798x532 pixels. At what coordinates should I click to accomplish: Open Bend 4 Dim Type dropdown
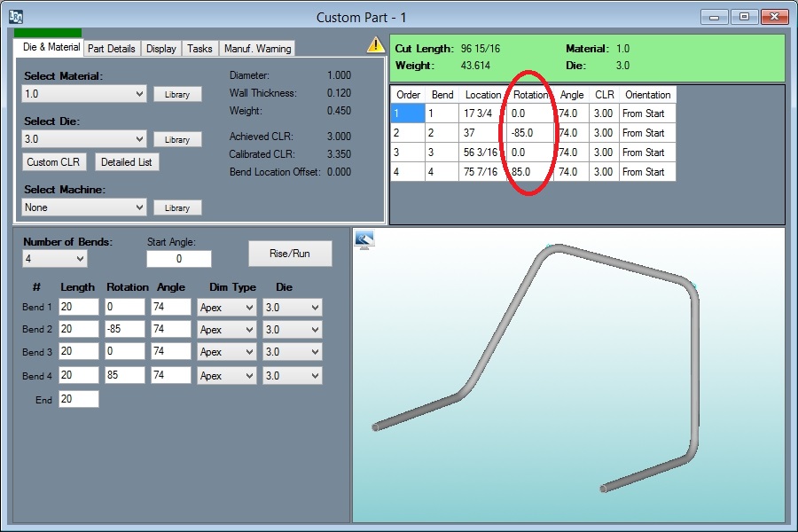tap(226, 376)
